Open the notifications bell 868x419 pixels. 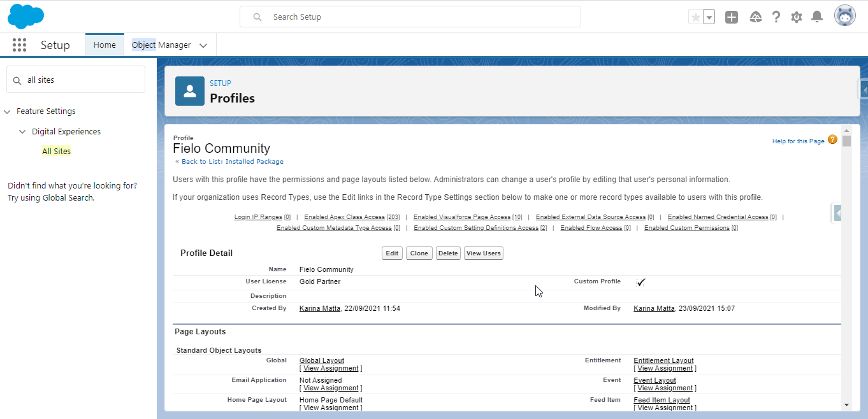point(817,17)
